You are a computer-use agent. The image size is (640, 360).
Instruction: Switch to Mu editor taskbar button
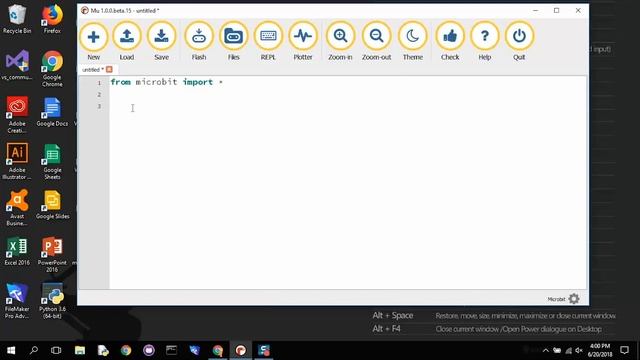(241, 350)
